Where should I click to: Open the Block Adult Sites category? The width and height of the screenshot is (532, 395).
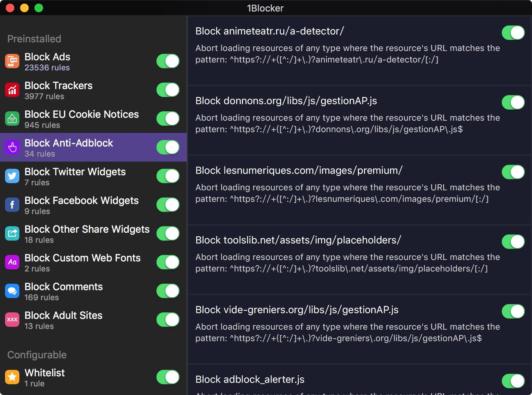tap(93, 320)
